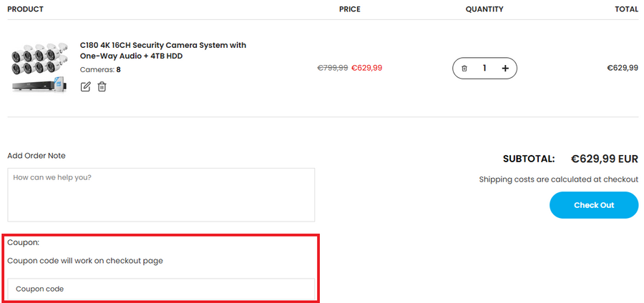Focus the Coupon code input field

(161, 289)
